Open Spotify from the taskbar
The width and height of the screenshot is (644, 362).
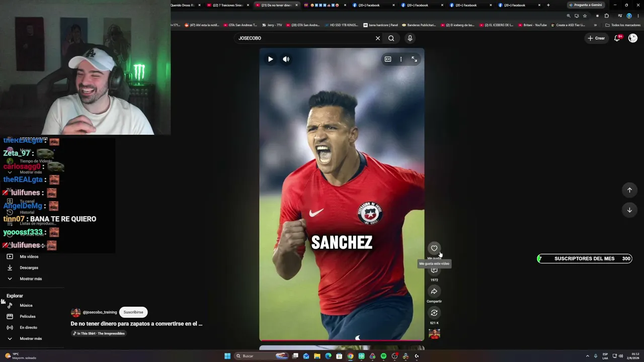[383, 356]
